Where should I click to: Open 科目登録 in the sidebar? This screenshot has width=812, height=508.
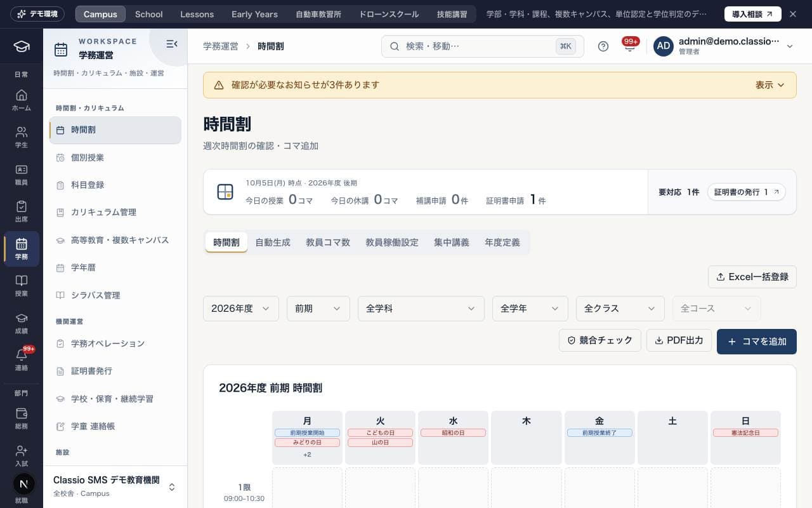(115, 185)
